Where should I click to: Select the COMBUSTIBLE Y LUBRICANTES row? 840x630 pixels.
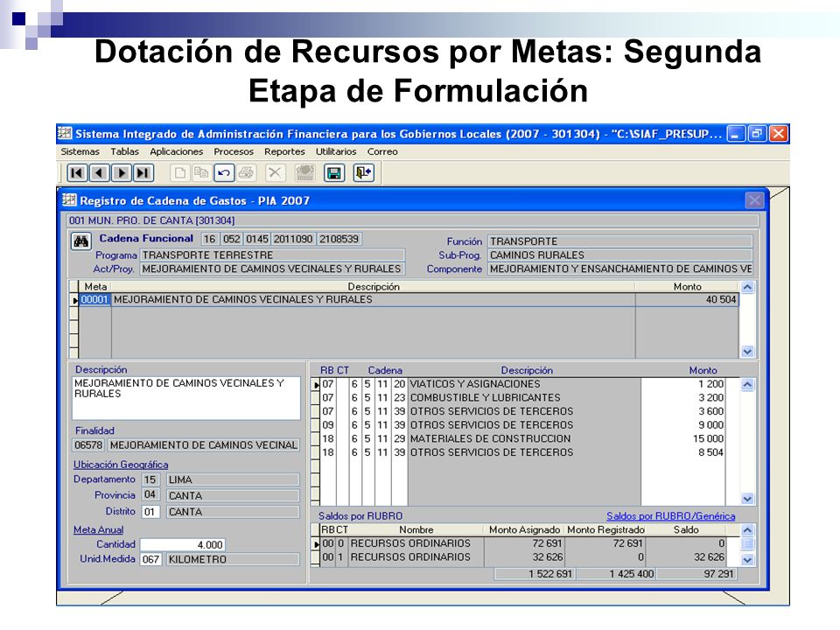pos(519,397)
